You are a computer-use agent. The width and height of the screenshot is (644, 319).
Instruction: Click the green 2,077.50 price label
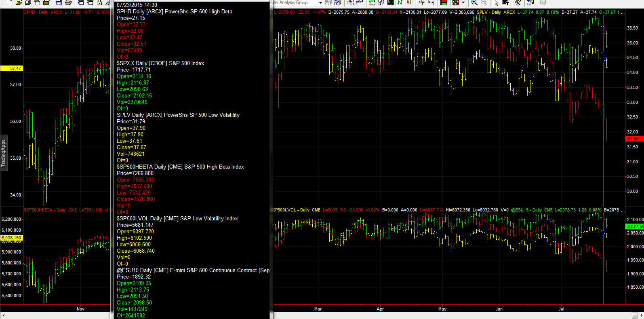634,226
